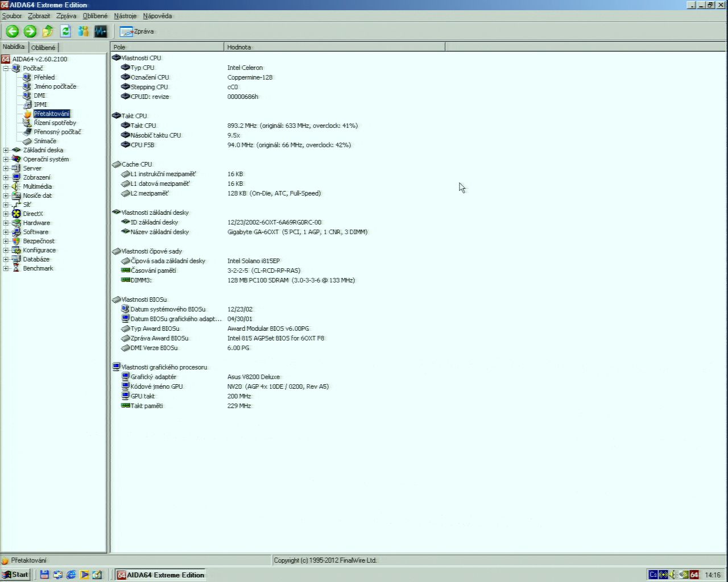The image size is (728, 582).
Task: Open the Zobrazit menu
Action: (x=39, y=16)
